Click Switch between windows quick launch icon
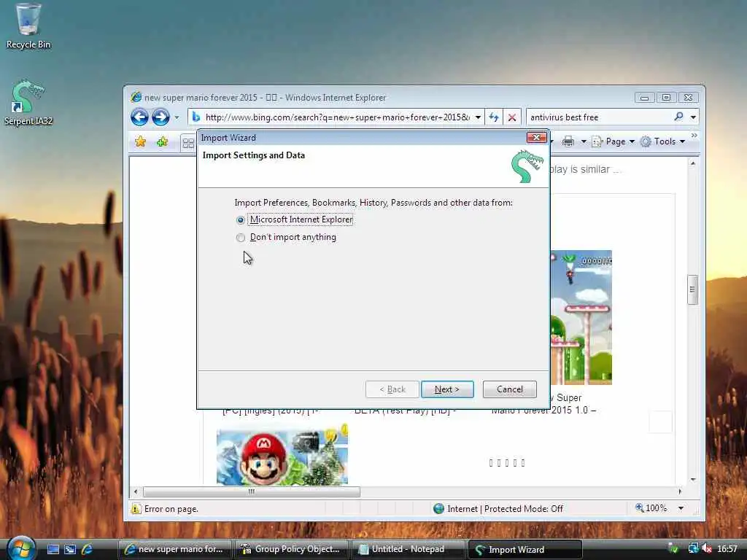 click(x=70, y=550)
